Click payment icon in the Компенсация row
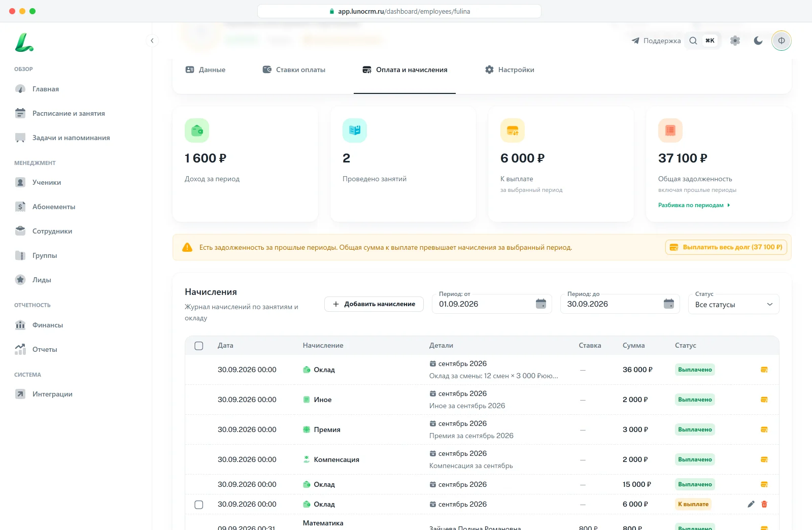Viewport: 812px width, 530px height. pos(764,459)
